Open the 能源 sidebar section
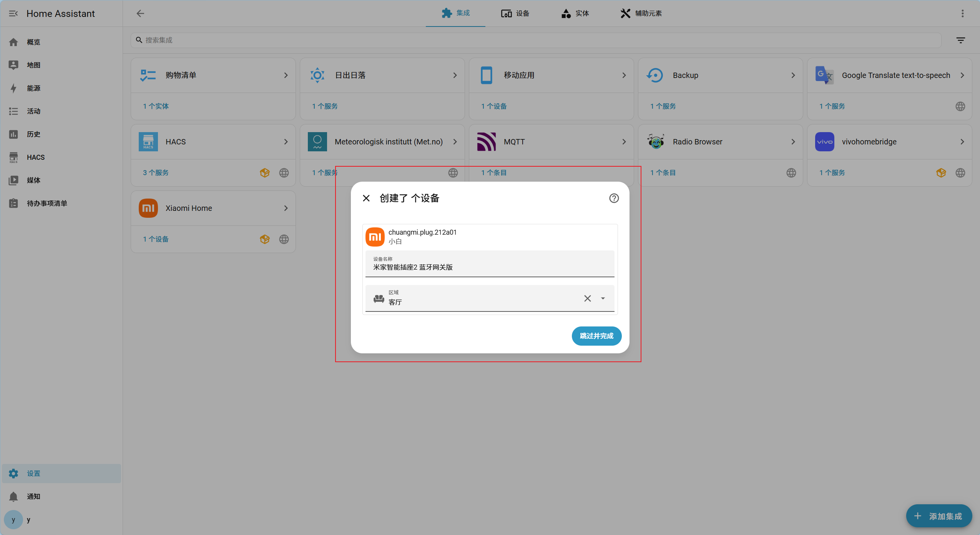Screen dimensions: 980x535 [x=33, y=88]
